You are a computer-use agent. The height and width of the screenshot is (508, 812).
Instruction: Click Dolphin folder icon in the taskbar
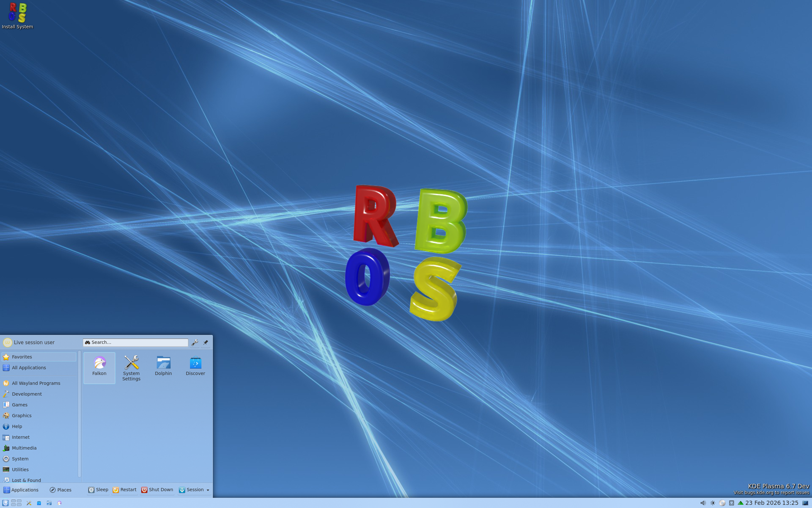click(49, 503)
